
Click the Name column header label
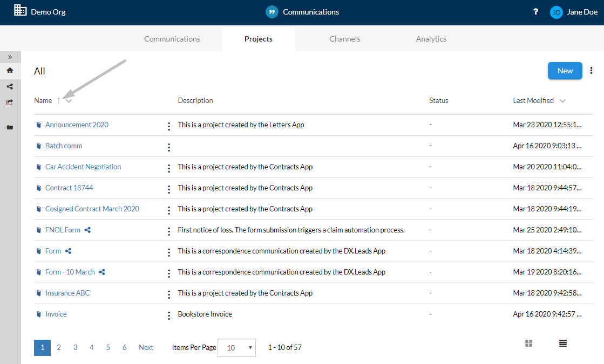click(43, 100)
